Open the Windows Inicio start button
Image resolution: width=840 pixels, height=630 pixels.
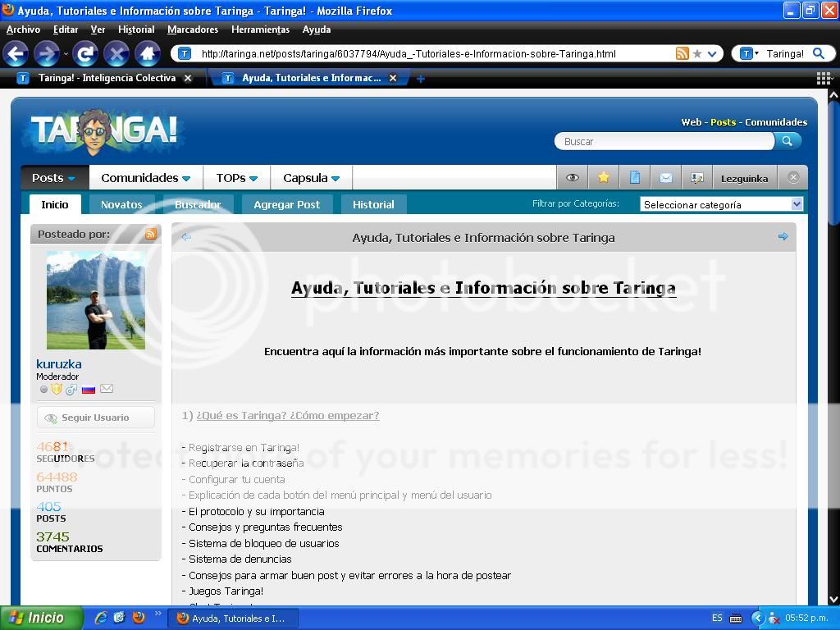click(41, 618)
